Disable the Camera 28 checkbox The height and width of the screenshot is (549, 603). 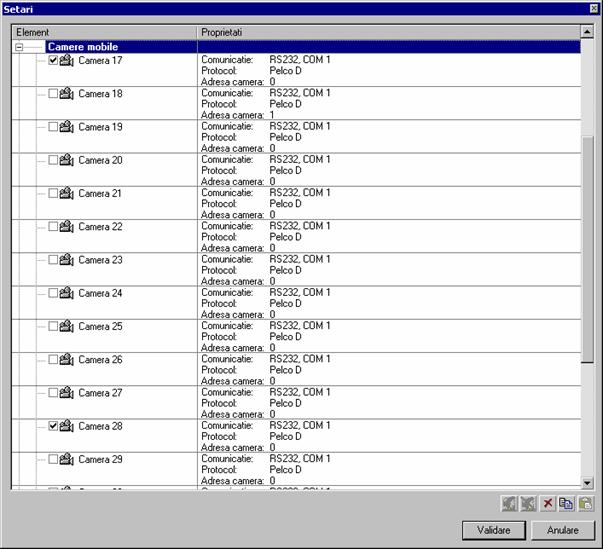pos(54,426)
